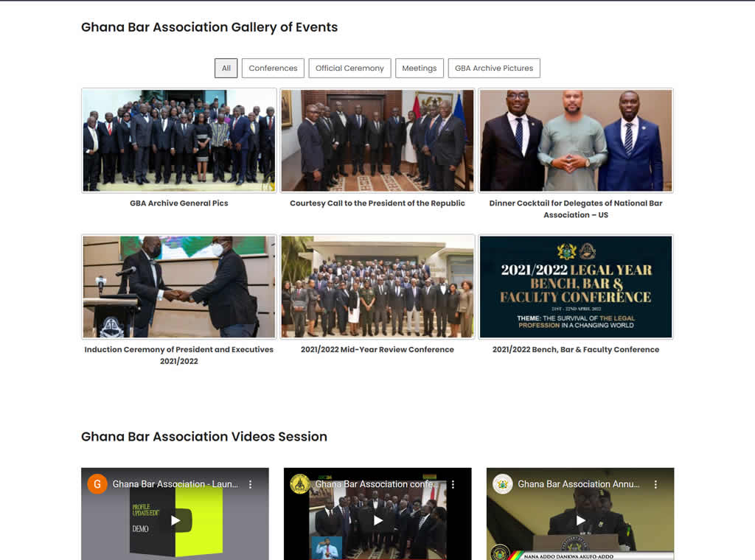Play the Ghana Bar Association conference video
Image resolution: width=755 pixels, height=560 pixels.
tap(378, 520)
